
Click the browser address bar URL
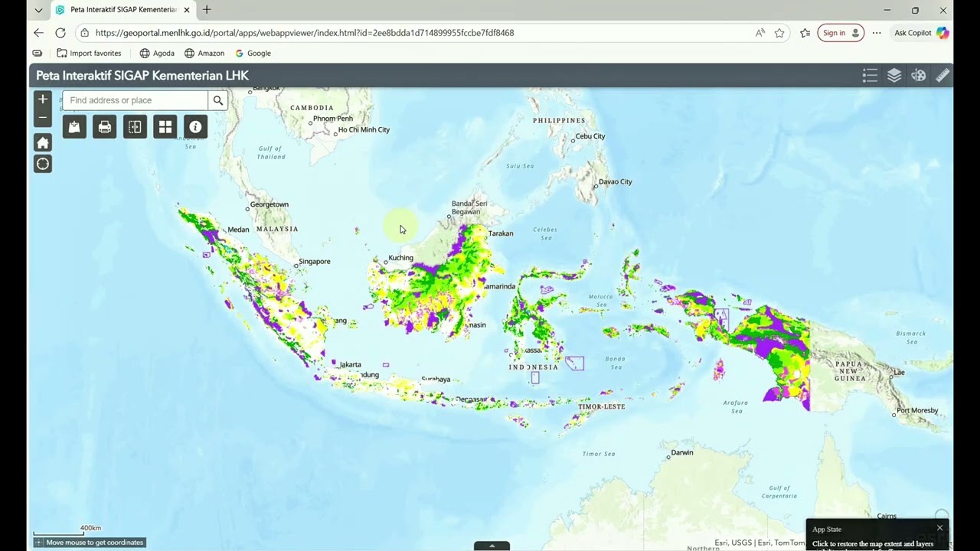coord(305,33)
